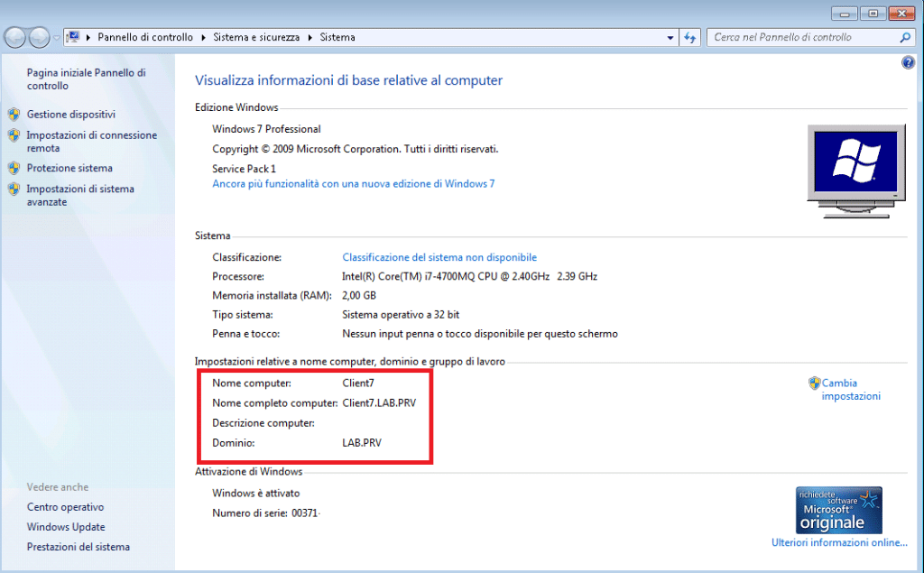
Task: Click the shield icon beside Impostazioni di connessione remota
Action: [x=14, y=135]
